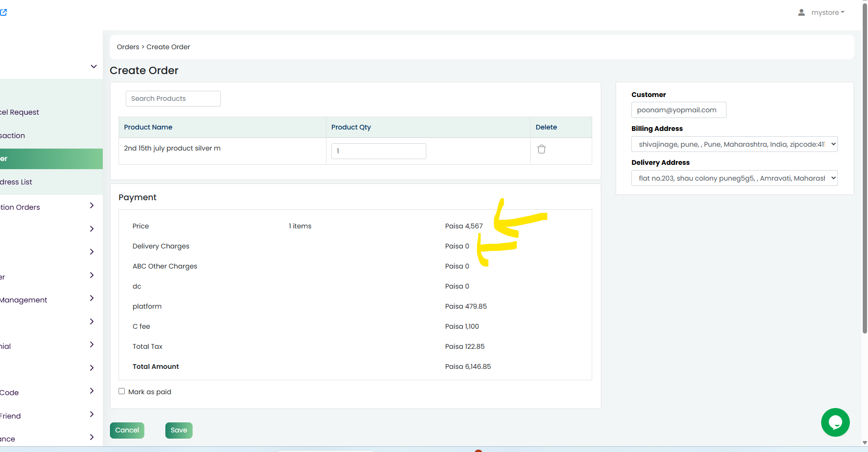Click the Cancel button
Viewport: 868px width, 452px height.
pyautogui.click(x=127, y=430)
